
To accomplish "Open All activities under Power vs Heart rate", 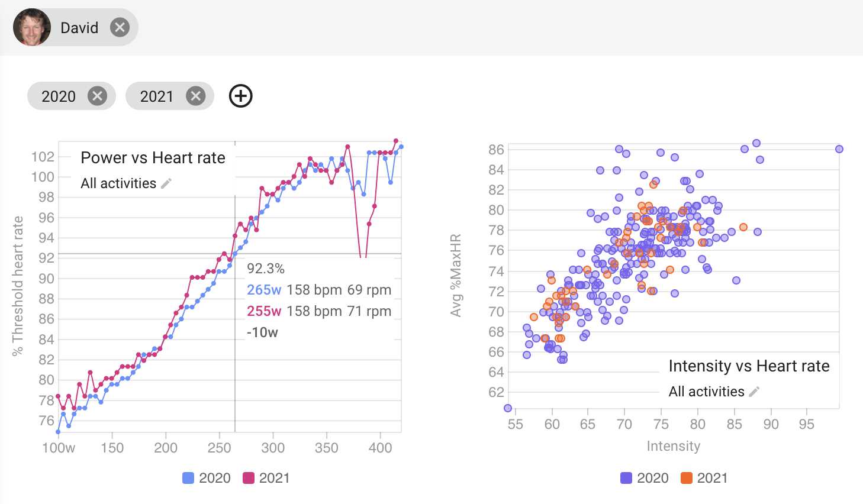I will [x=118, y=183].
